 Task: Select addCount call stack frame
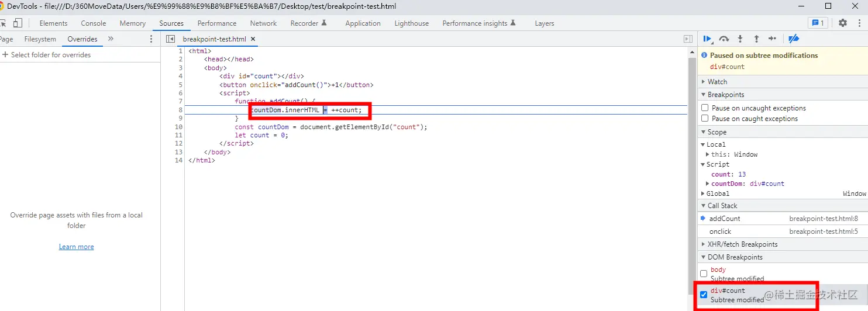[x=783, y=219]
